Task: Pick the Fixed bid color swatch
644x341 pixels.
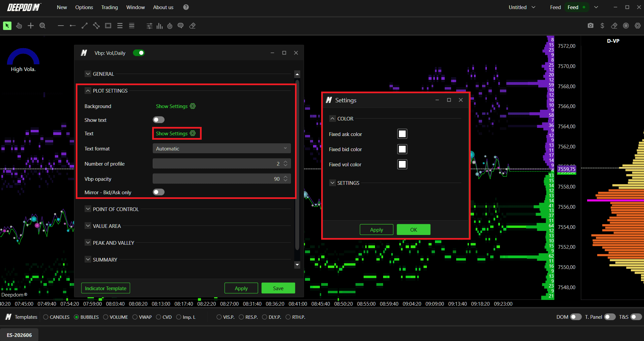Action: (402, 149)
